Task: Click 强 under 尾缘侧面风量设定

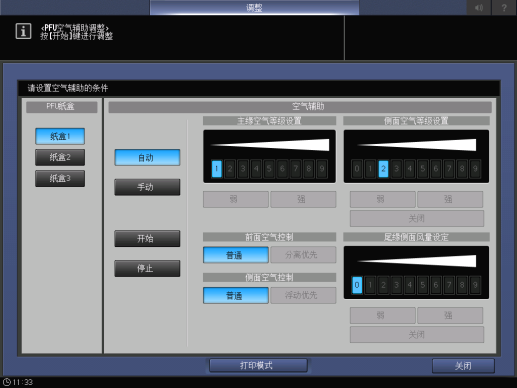Action: click(450, 315)
